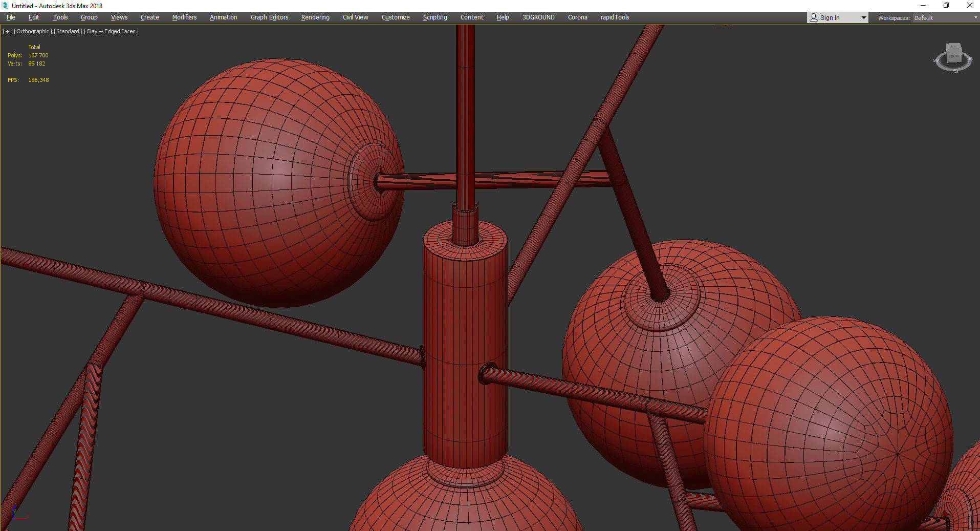Click the 3ds Max application icon
The image size is (980, 531).
[5, 6]
